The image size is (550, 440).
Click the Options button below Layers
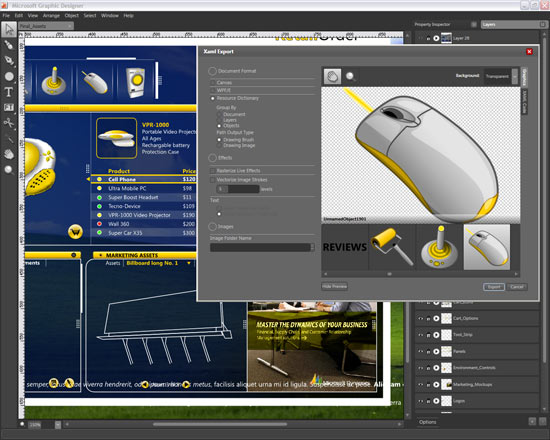(x=428, y=422)
